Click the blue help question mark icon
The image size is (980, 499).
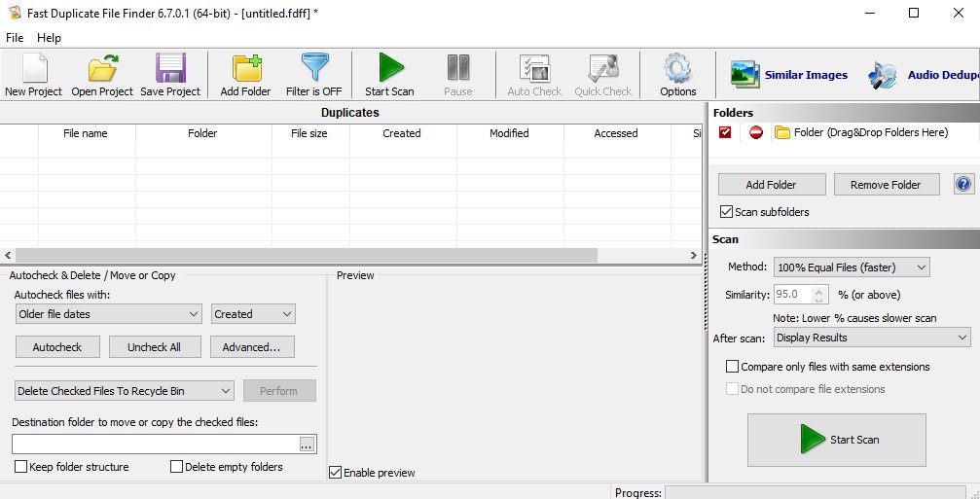point(963,184)
